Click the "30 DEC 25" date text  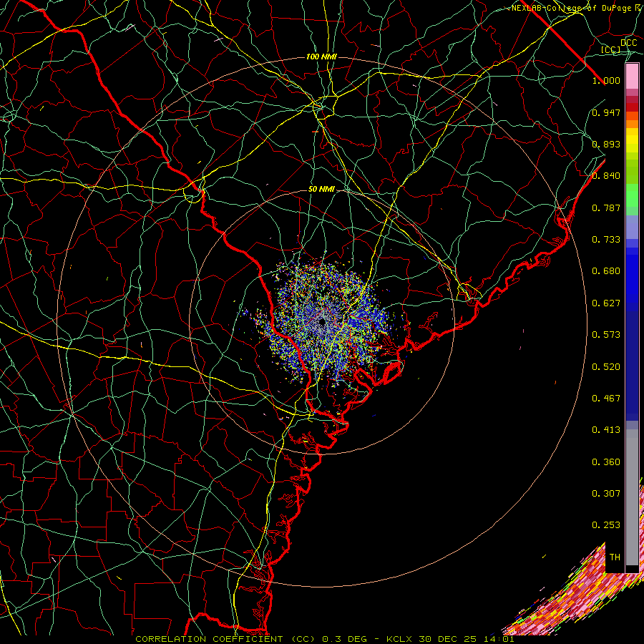pyautogui.click(x=447, y=639)
